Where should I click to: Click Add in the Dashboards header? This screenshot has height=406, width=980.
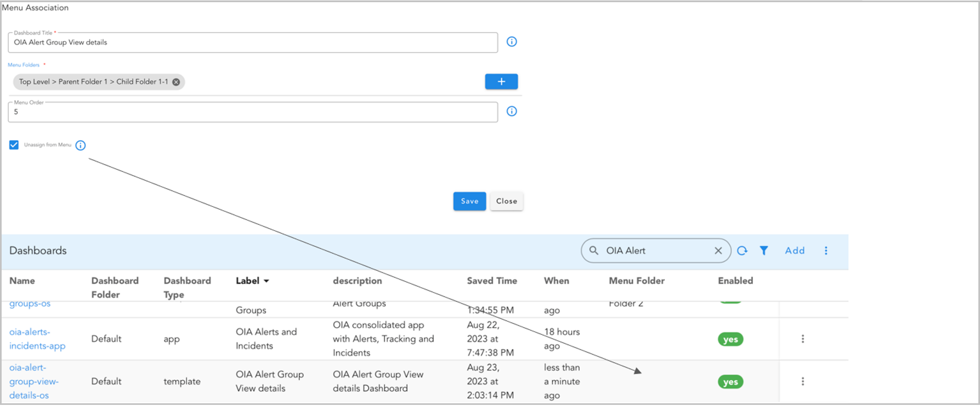click(x=795, y=251)
